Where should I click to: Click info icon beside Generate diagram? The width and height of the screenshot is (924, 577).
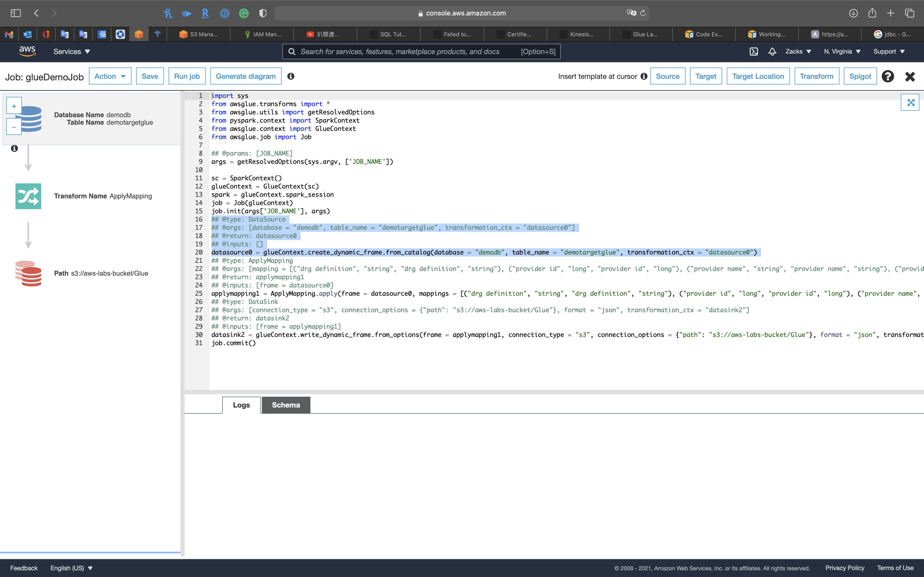click(x=291, y=76)
